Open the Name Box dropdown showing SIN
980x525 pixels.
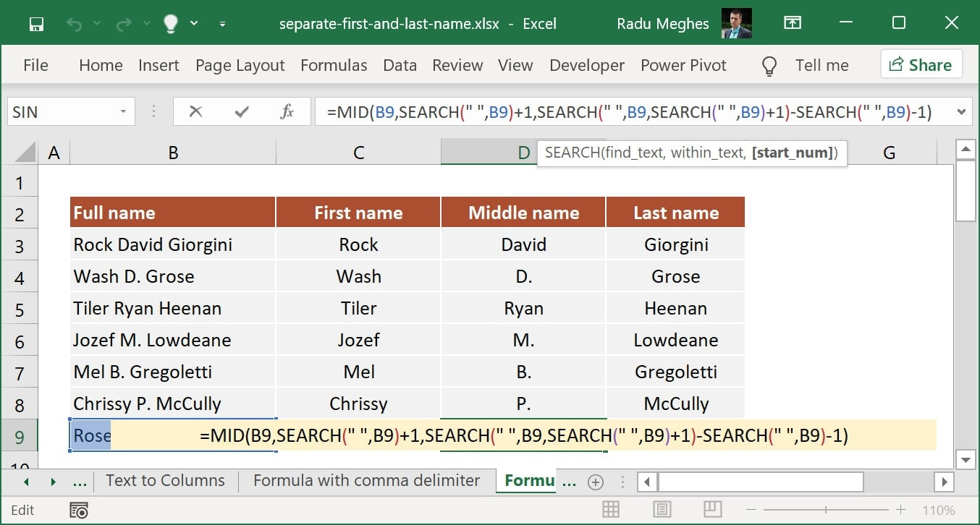123,111
